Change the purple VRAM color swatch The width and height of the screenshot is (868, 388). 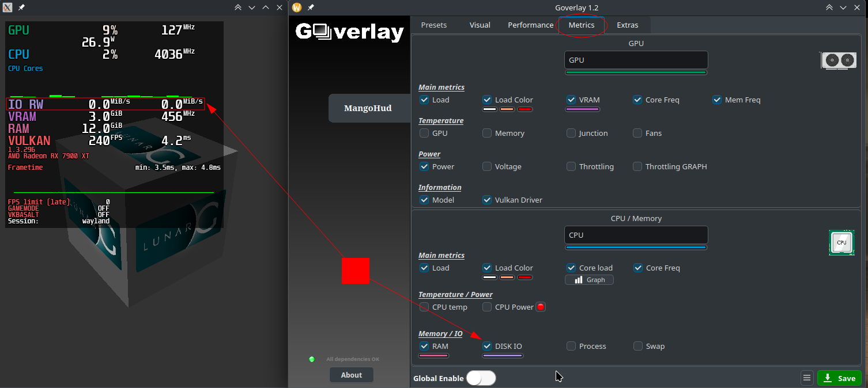tap(583, 109)
